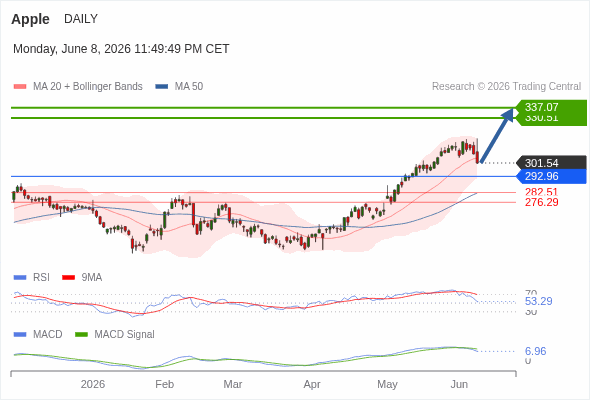Select the 301.54 current price tag
Viewport: 590px width, 400px height.
(551, 163)
